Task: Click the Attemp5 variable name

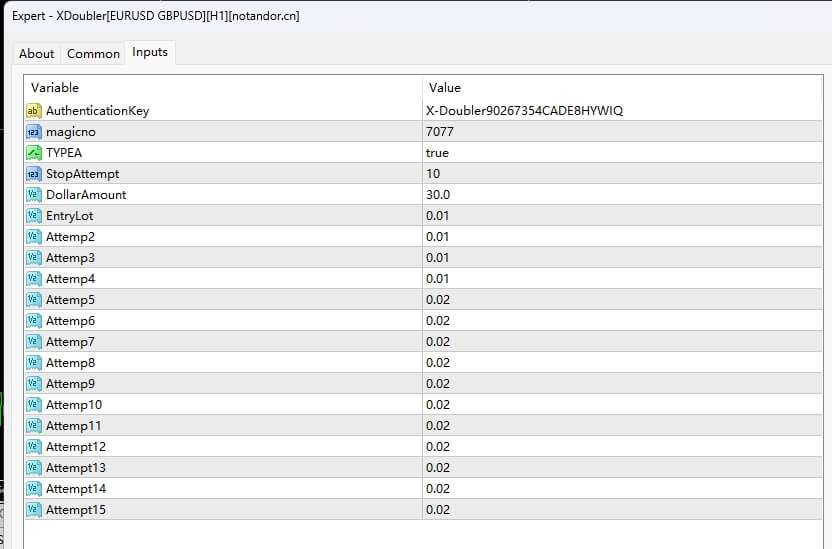Action: (71, 300)
